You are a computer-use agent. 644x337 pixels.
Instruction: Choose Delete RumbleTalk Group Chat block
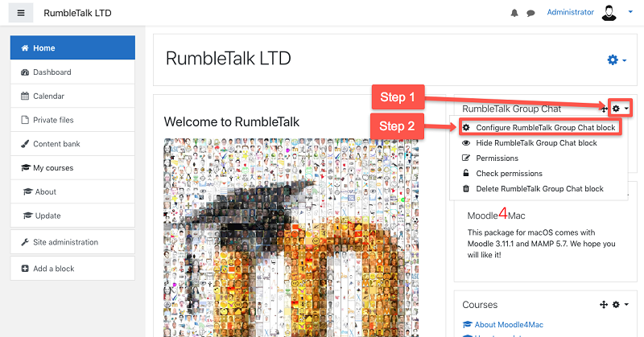coord(539,189)
